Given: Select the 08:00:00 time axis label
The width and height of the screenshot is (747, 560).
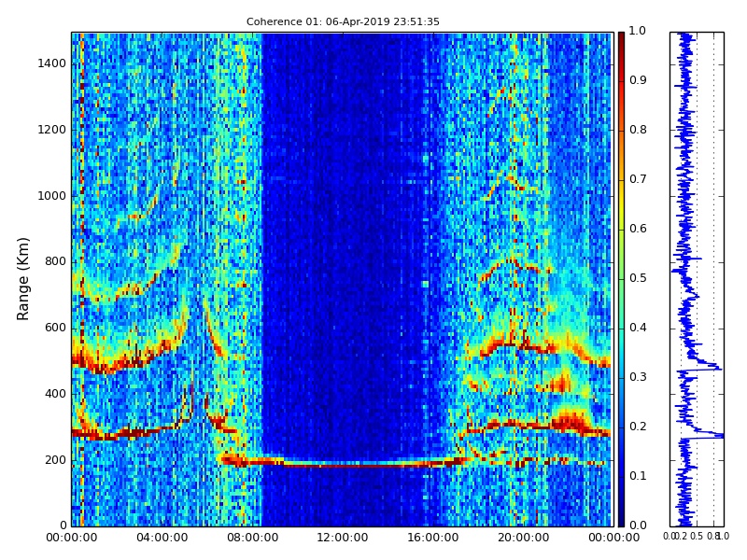Looking at the screenshot, I should tap(252, 538).
